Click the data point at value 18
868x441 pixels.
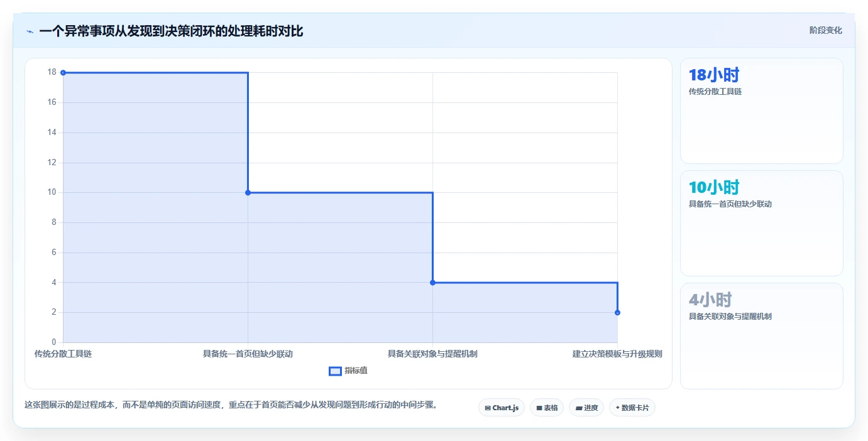(63, 73)
